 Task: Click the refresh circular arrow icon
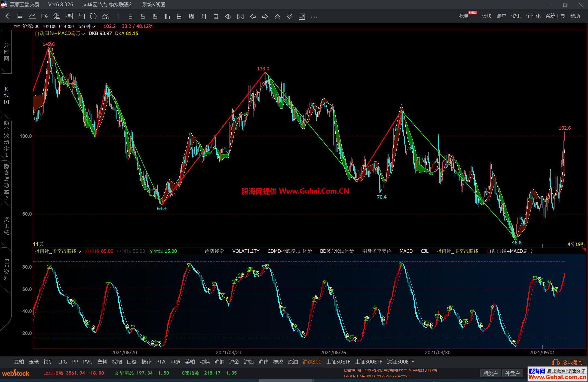point(93,16)
